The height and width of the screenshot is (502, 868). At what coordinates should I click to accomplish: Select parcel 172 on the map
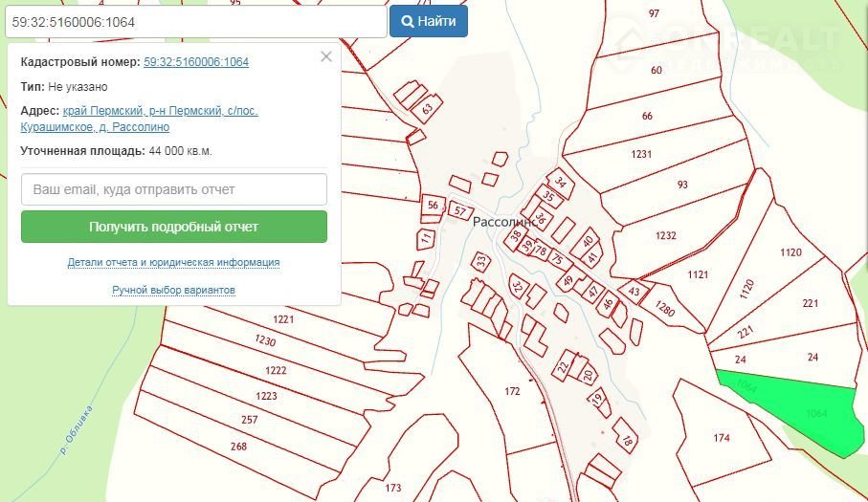click(512, 391)
